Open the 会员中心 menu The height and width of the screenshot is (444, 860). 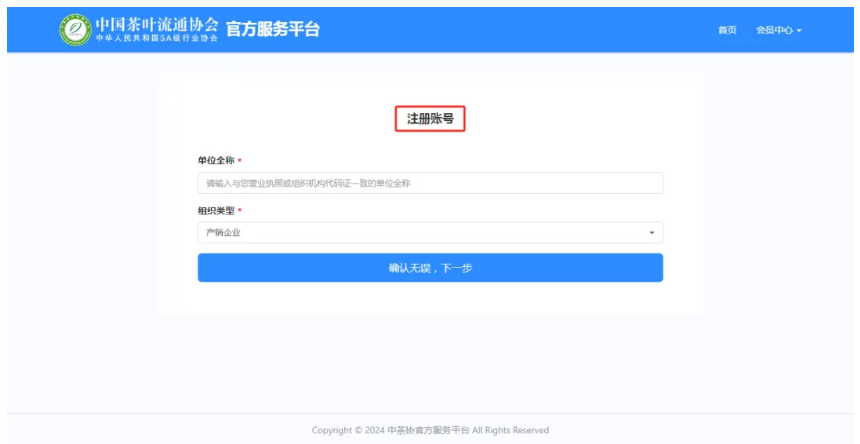(x=774, y=30)
